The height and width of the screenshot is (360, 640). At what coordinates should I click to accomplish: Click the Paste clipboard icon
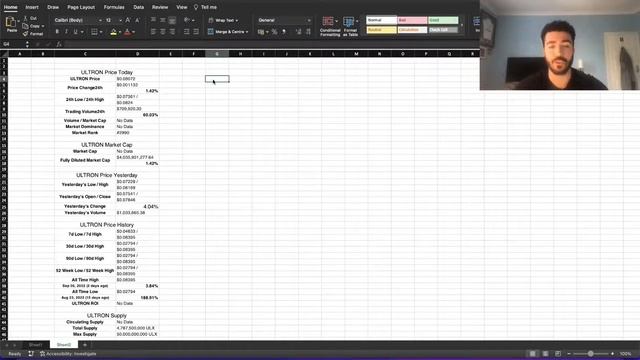tap(11, 22)
